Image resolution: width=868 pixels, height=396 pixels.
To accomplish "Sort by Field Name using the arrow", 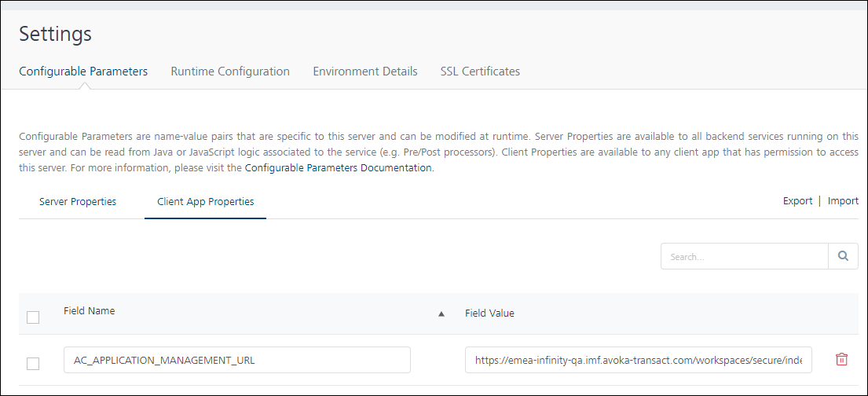I will pyautogui.click(x=441, y=314).
